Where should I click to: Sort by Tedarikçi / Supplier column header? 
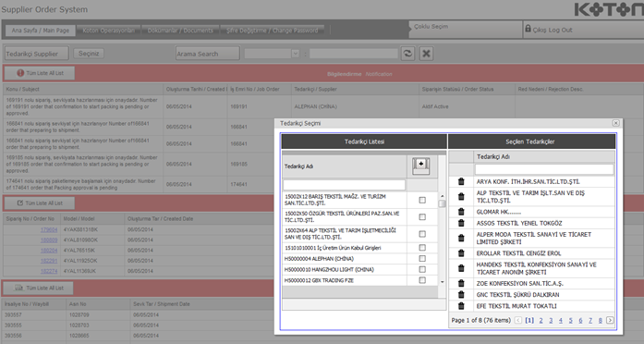pyautogui.click(x=355, y=89)
